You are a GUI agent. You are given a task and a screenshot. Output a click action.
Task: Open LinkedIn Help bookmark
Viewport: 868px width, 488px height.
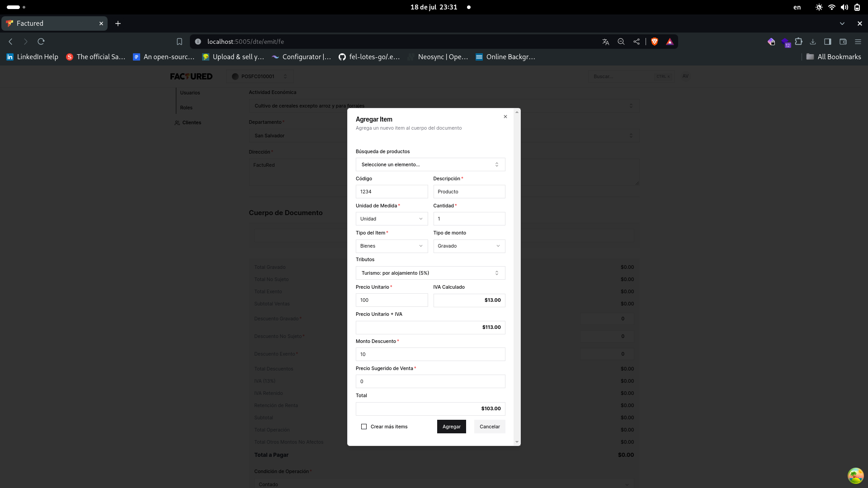point(33,57)
